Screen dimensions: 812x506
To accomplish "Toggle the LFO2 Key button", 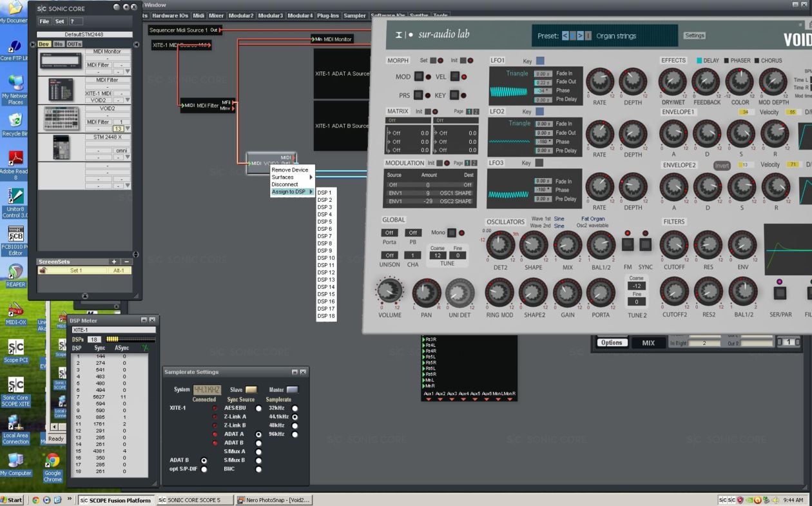I will pos(541,112).
